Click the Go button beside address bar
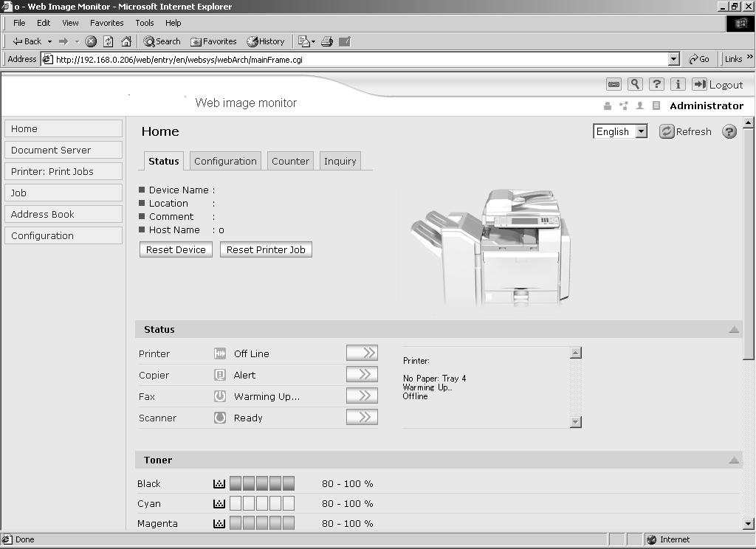Viewport: 756px width, 549px height. [x=699, y=59]
